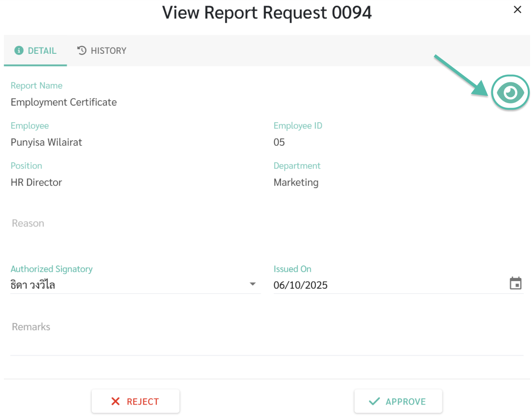Open the Issued On calendar picker

click(x=516, y=284)
